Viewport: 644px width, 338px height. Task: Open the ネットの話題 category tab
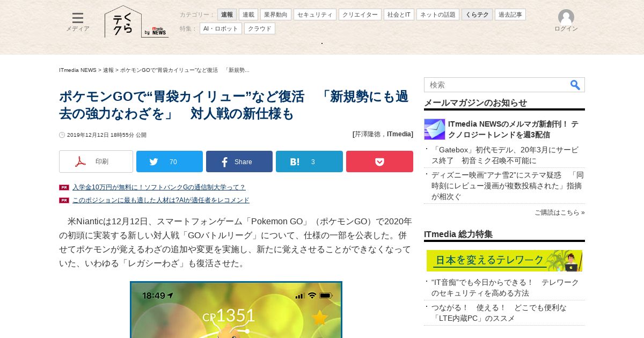438,14
